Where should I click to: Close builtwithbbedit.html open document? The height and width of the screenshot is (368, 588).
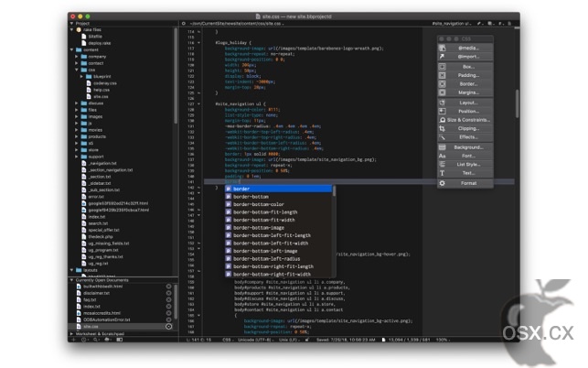pyautogui.click(x=169, y=287)
